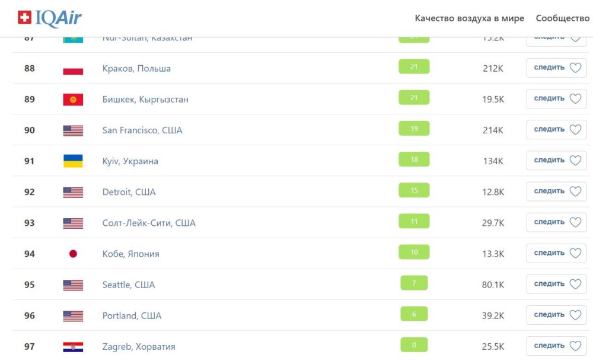Click the green AQI badge 19
Image resolution: width=593 pixels, height=364 pixels.
tap(414, 129)
